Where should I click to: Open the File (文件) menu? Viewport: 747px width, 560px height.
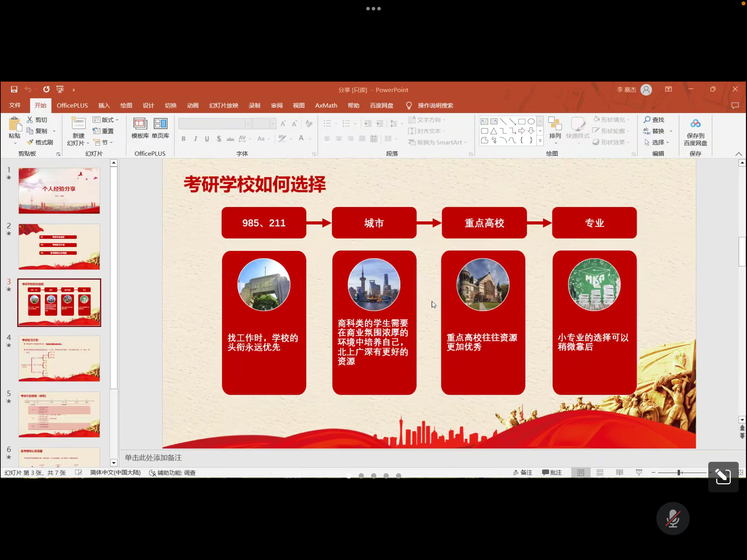pos(15,105)
